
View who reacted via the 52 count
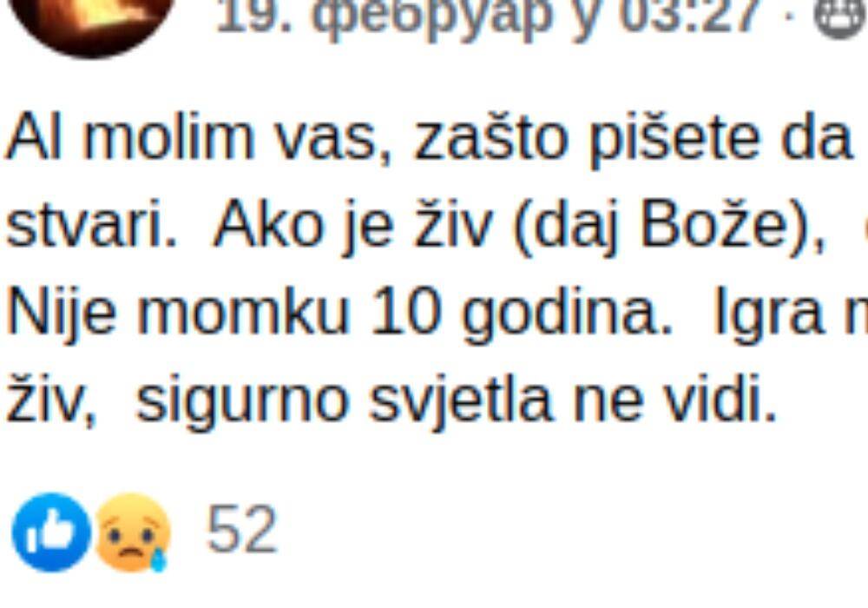click(x=241, y=529)
